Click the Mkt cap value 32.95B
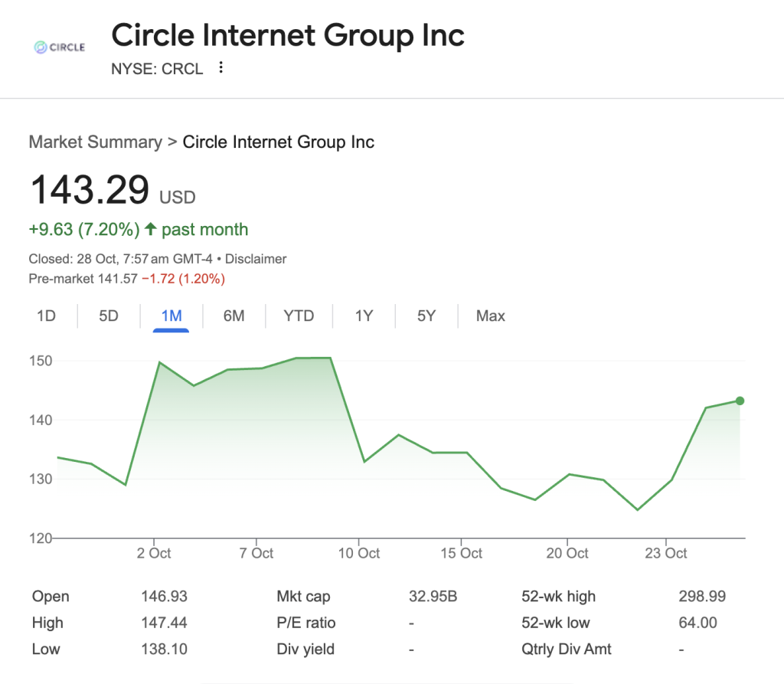The height and width of the screenshot is (684, 784). pyautogui.click(x=433, y=596)
